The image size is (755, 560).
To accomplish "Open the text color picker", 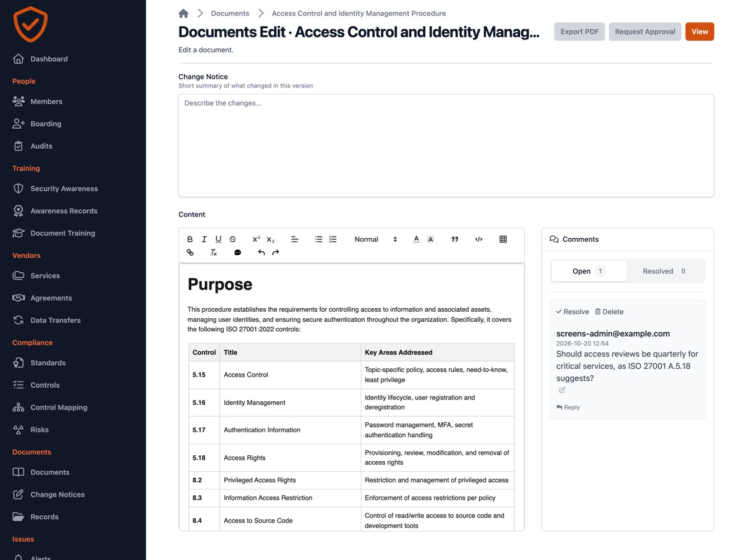I will (x=416, y=239).
